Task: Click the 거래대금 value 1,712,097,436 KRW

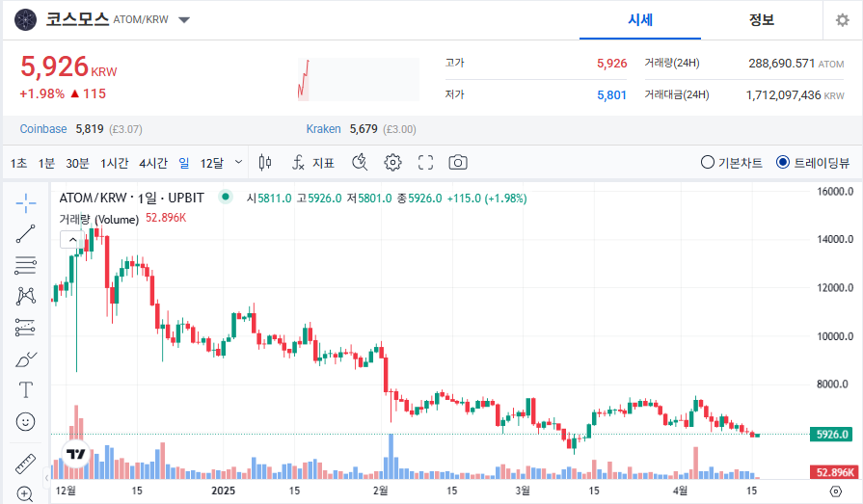Action: click(795, 95)
